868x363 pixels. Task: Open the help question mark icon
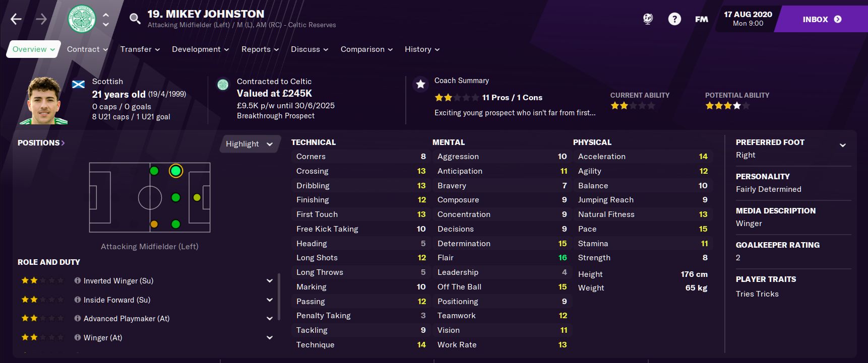[674, 19]
